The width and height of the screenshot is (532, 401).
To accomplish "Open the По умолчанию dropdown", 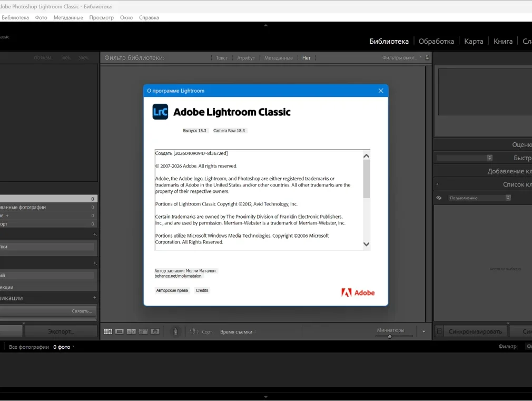I will 479,198.
